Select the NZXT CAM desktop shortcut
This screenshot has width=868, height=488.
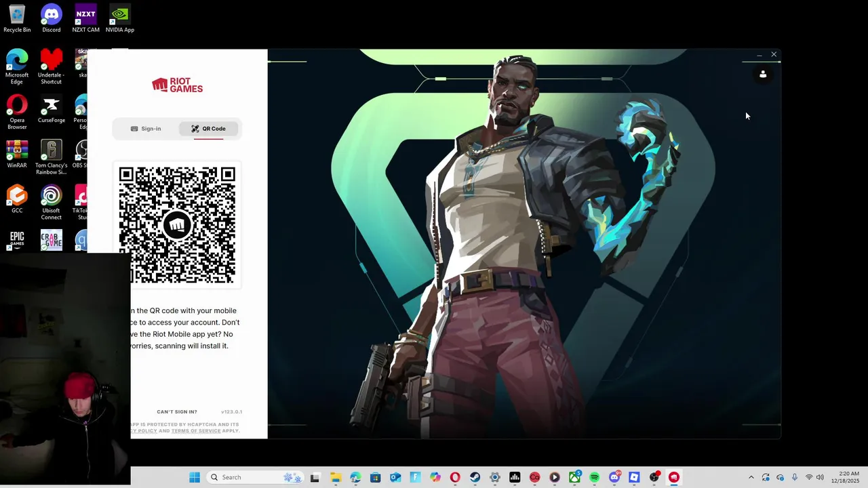85,19
